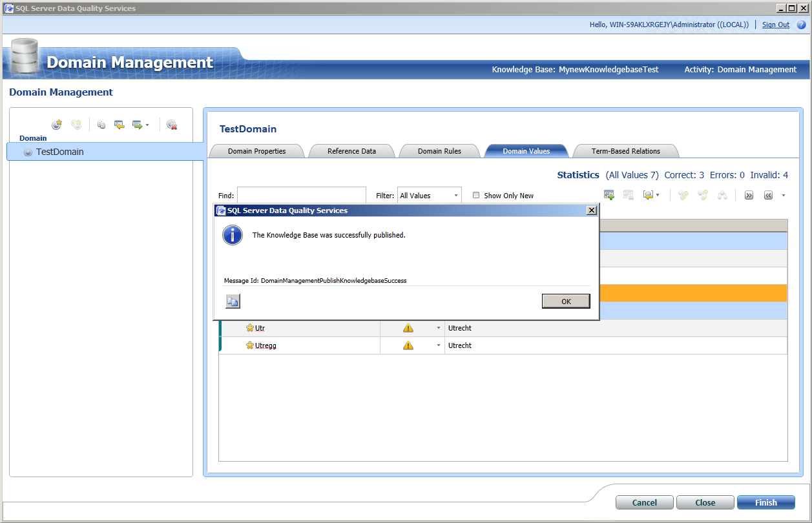Open the Reference Data tab
Viewport: 812px width, 523px height.
351,151
